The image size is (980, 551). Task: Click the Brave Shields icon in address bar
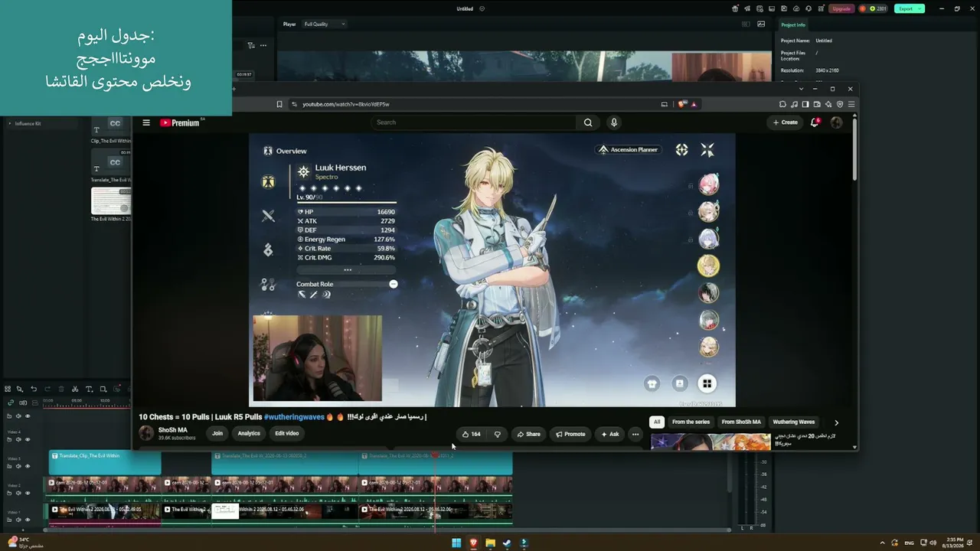[x=681, y=104]
